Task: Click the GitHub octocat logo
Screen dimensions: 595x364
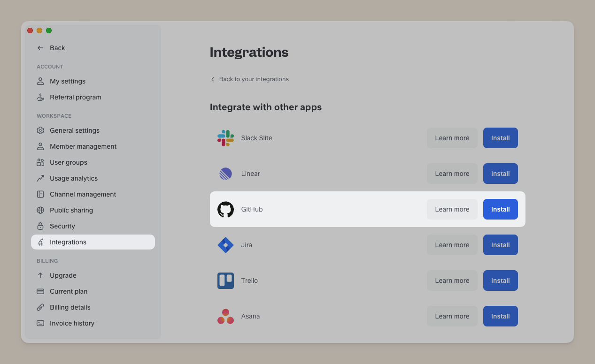Action: coord(225,209)
